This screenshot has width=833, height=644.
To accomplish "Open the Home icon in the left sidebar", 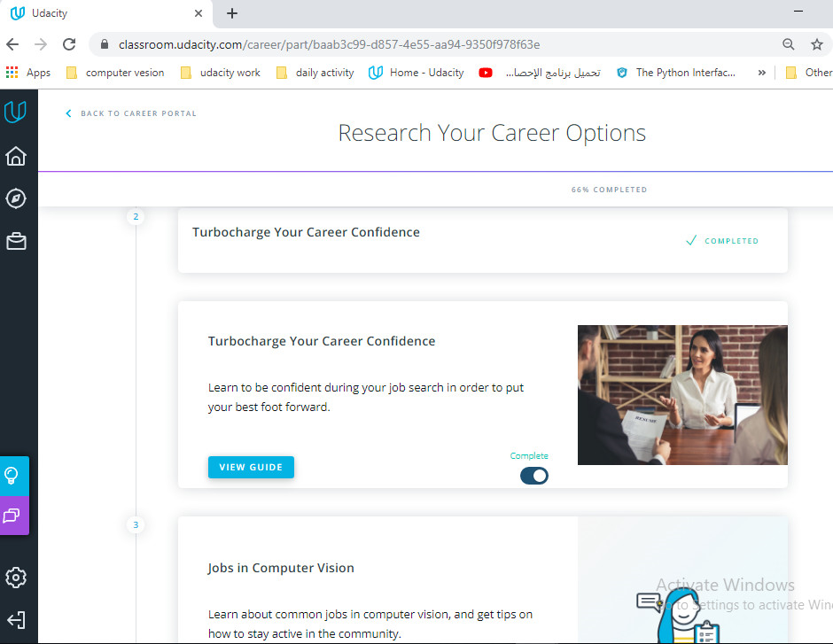I will click(15, 156).
